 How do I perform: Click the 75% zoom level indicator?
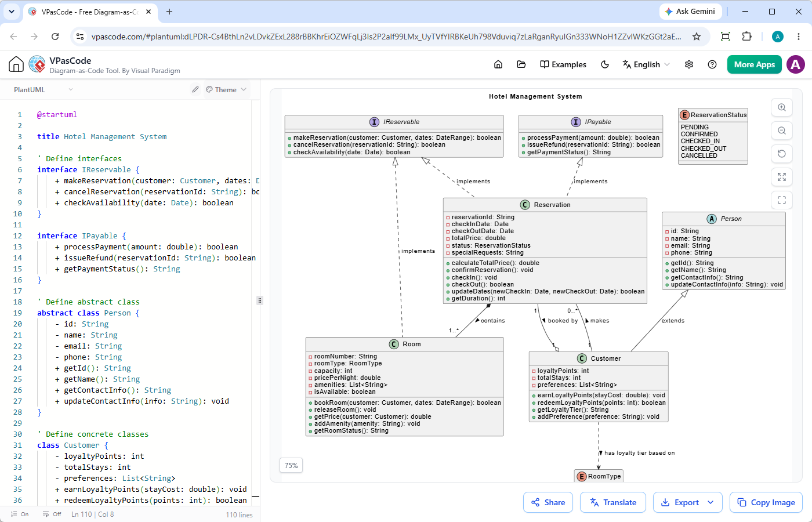tap(291, 465)
